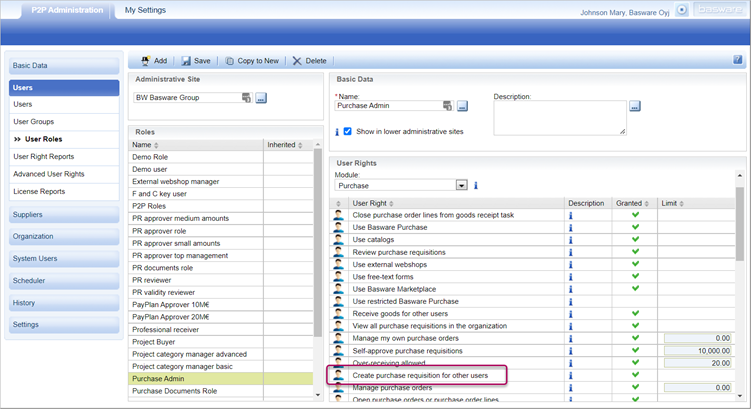
Task: Open the History section
Action: [64, 303]
